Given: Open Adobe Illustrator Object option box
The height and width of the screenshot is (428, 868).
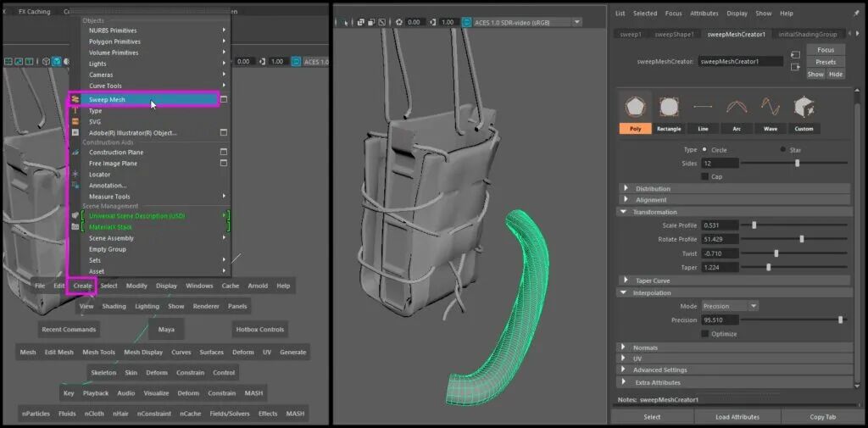Looking at the screenshot, I should [x=224, y=133].
